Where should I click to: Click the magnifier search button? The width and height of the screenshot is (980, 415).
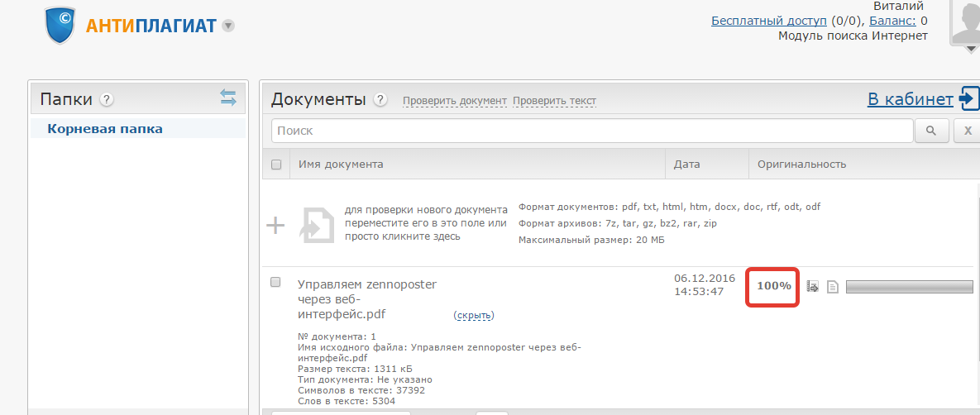pos(930,131)
